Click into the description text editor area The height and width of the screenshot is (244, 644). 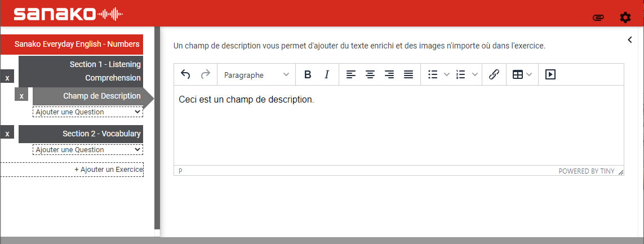[x=398, y=130]
